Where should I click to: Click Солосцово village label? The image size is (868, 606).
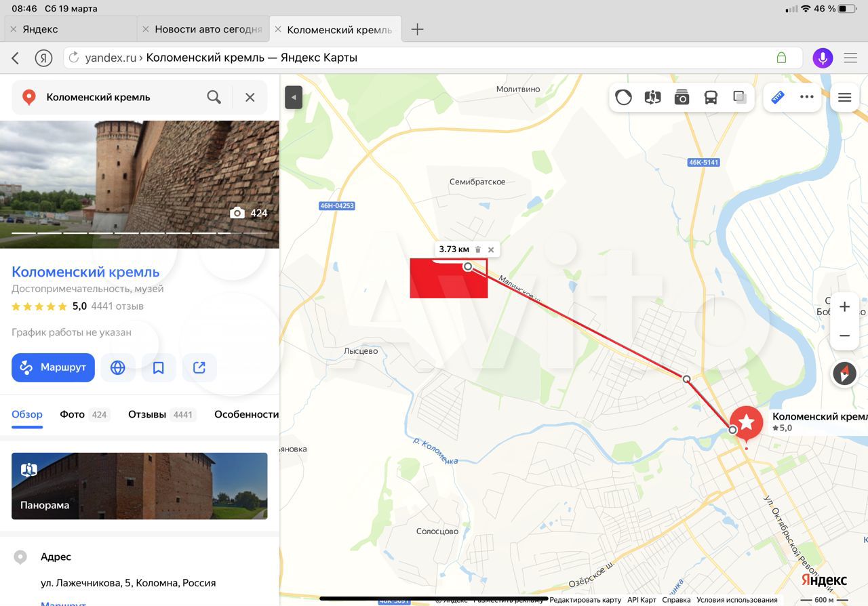437,531
